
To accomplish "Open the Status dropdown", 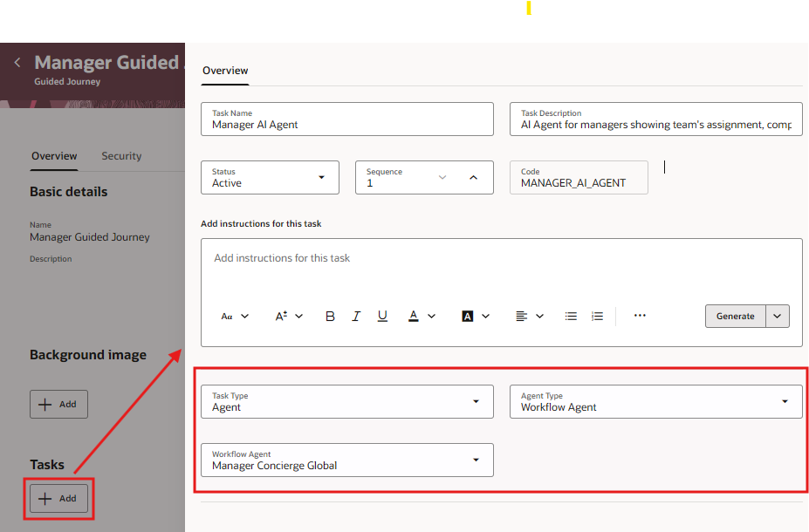I will [x=270, y=177].
